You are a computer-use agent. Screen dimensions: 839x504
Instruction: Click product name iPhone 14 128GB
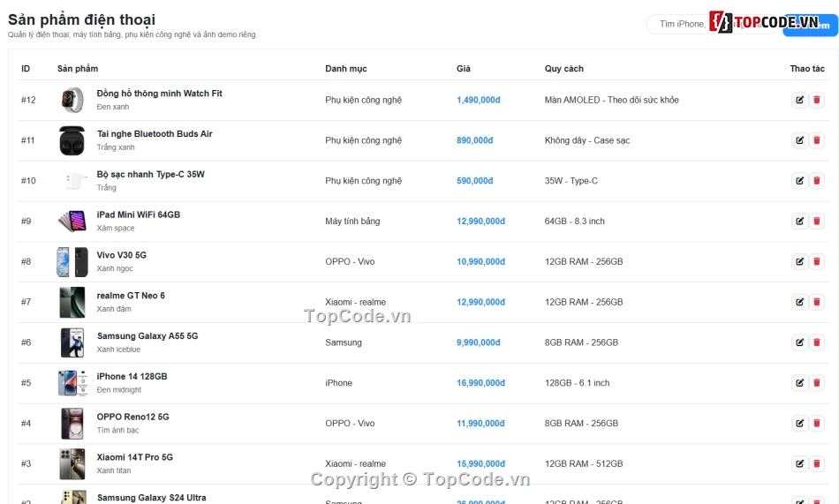(x=132, y=376)
